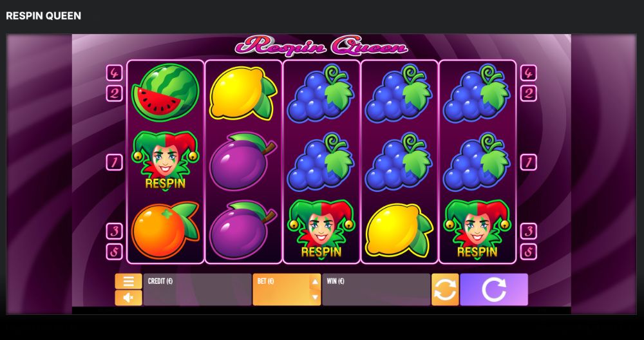Select payline 2 on the left
This screenshot has height=340, width=644.
(114, 93)
